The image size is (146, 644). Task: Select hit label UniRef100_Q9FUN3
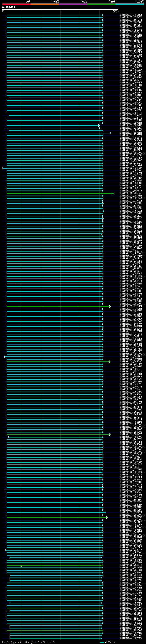(131, 75)
